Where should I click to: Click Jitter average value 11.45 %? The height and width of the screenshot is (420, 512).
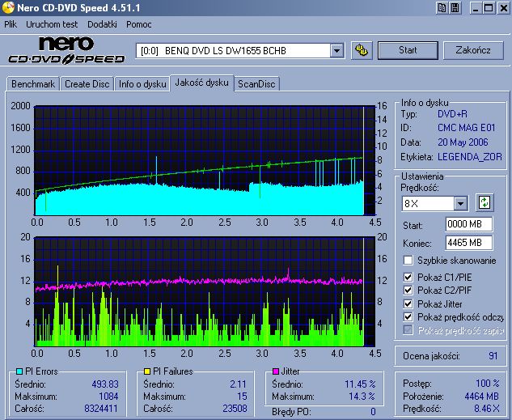pyautogui.click(x=360, y=384)
